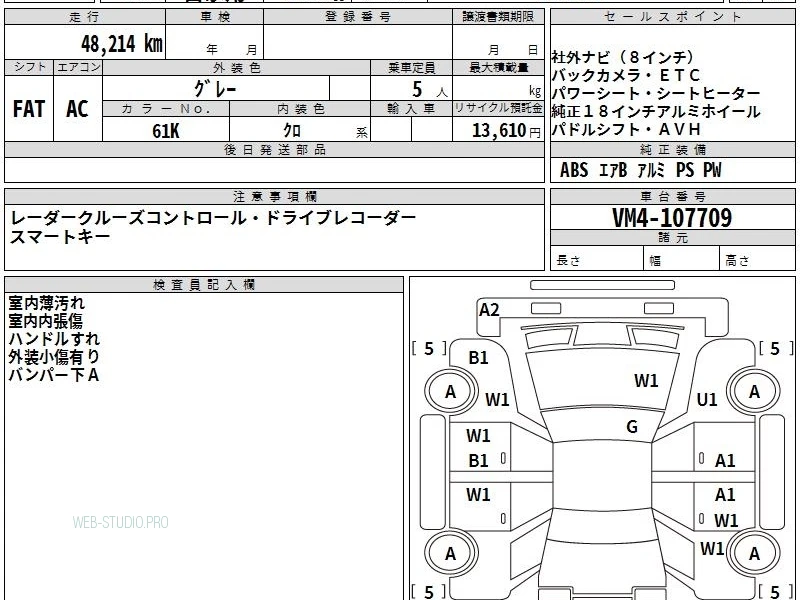Click the 車台番号 header
Image resolution: width=800 pixels, height=600 pixels.
click(x=672, y=197)
